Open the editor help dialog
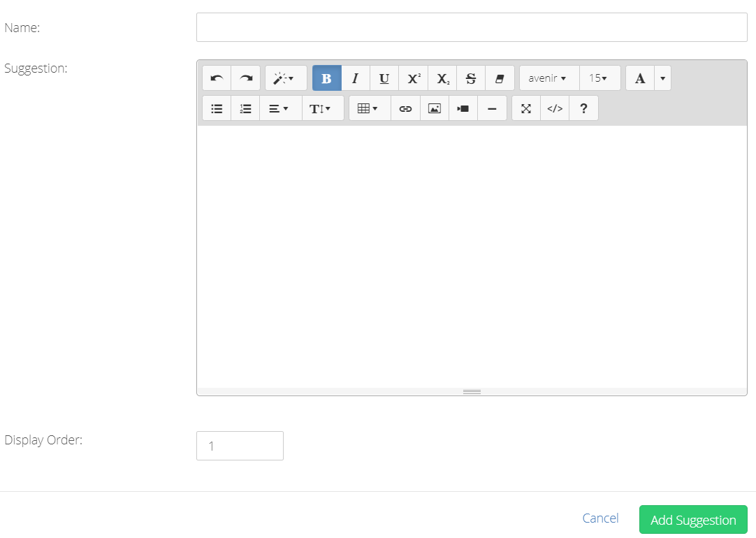The height and width of the screenshot is (538, 756). (x=584, y=108)
